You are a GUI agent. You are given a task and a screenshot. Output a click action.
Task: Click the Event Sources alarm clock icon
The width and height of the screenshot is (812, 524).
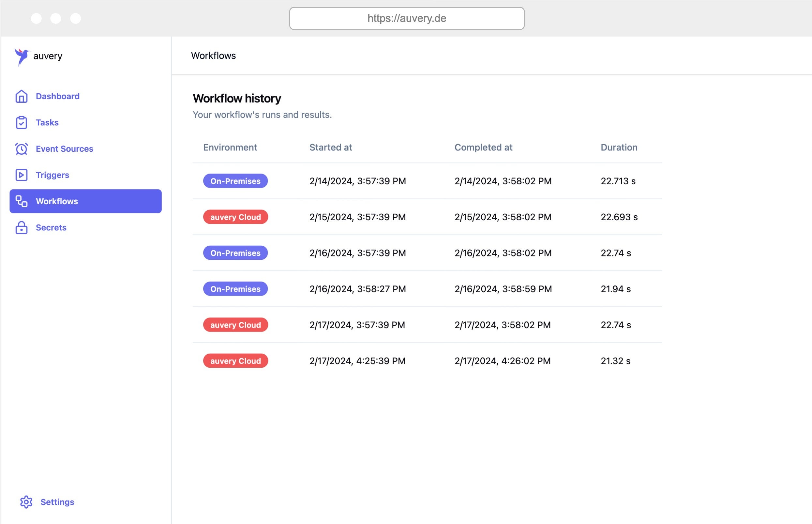(x=22, y=149)
